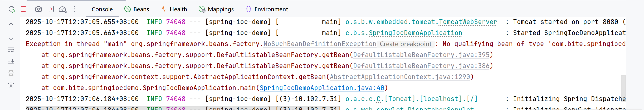Click the profiler speedometer icon
This screenshot has height=110, width=644.
click(x=63, y=9)
